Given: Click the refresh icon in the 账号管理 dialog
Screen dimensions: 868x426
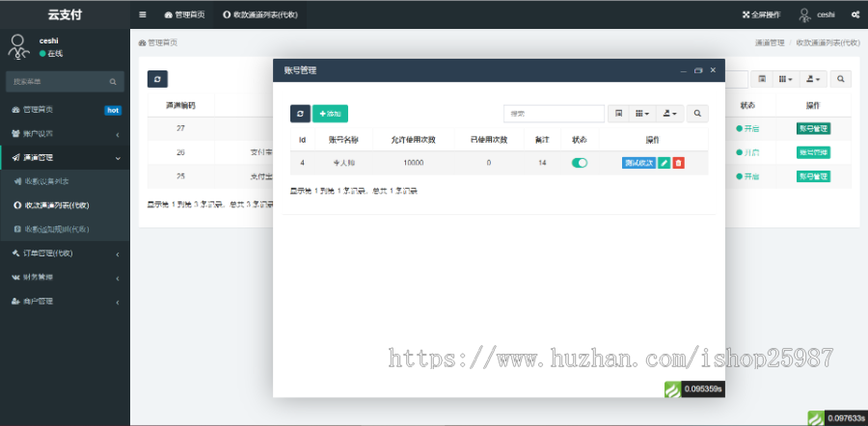Looking at the screenshot, I should (300, 114).
